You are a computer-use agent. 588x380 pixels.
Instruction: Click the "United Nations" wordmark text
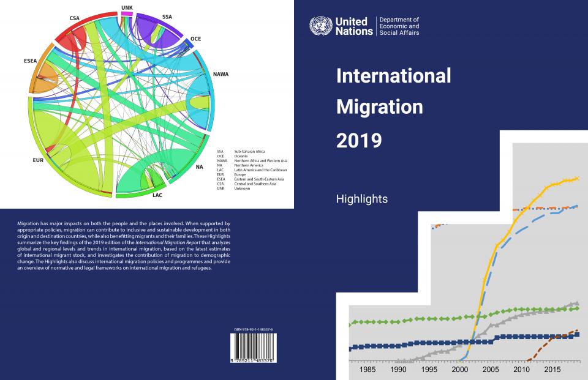click(354, 26)
